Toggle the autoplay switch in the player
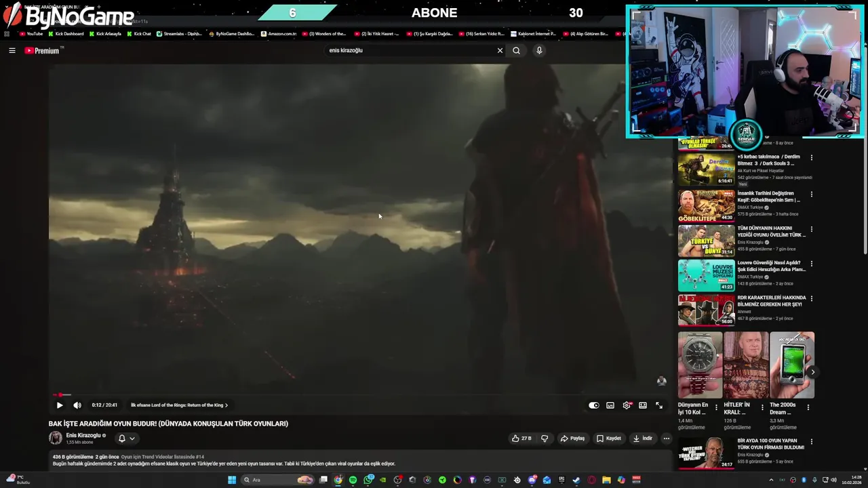The width and height of the screenshot is (868, 488). 594,405
